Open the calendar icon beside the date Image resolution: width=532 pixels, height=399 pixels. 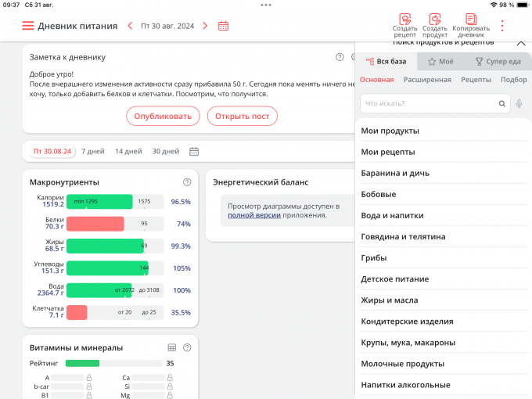click(x=224, y=26)
